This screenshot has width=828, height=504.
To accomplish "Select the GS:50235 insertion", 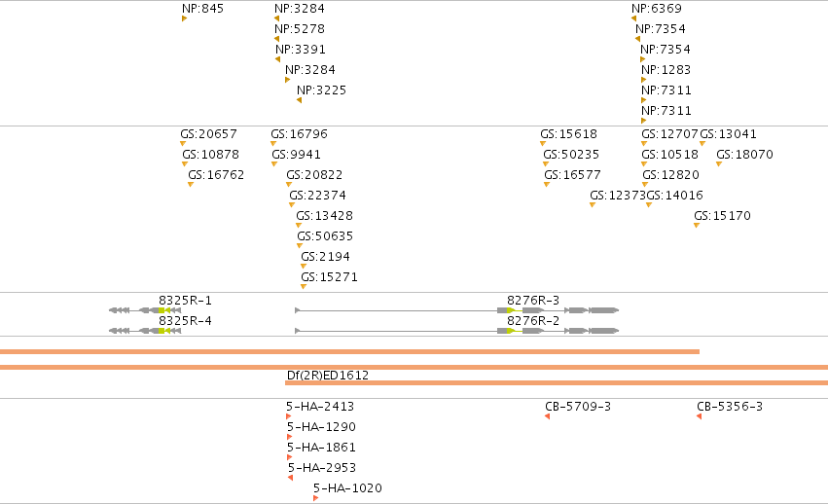I will click(x=571, y=155).
